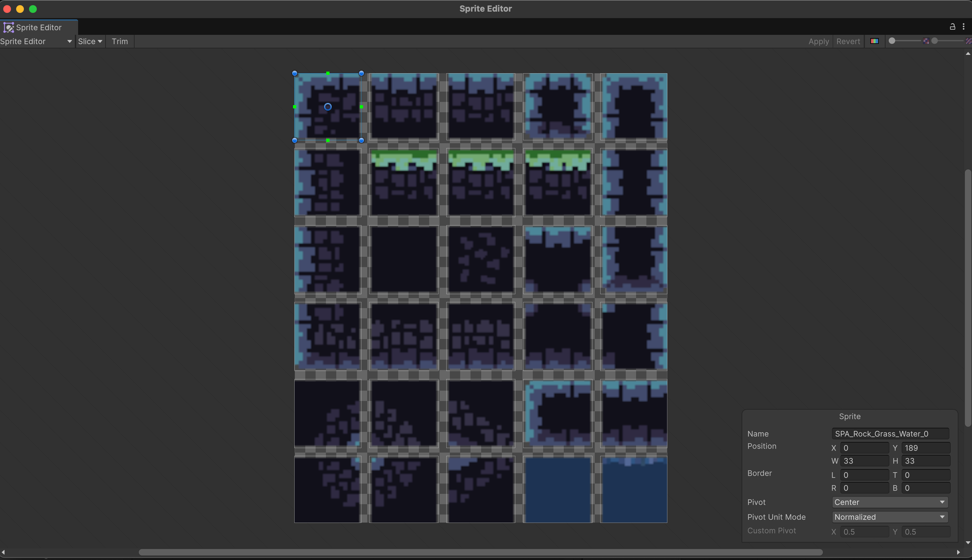
Task: Click the bottom horizontal scrollbar
Action: click(x=485, y=552)
